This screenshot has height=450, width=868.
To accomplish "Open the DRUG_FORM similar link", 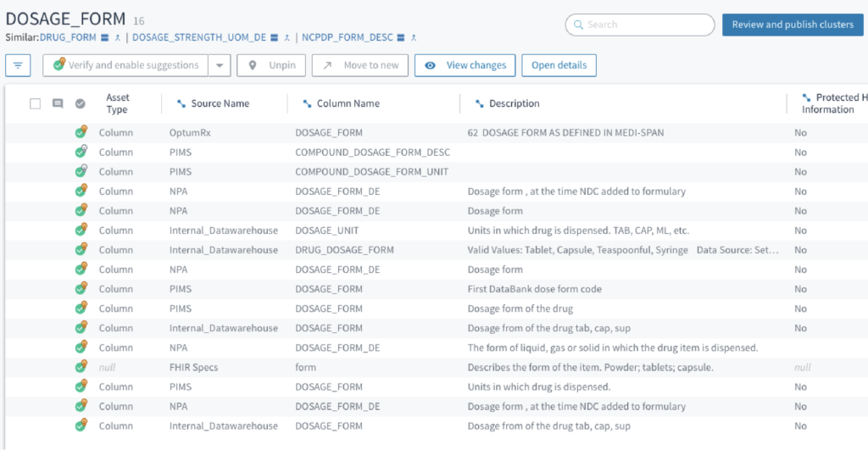I will coord(68,37).
